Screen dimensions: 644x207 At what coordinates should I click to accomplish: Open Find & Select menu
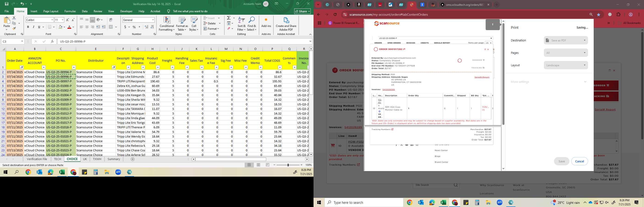click(252, 24)
